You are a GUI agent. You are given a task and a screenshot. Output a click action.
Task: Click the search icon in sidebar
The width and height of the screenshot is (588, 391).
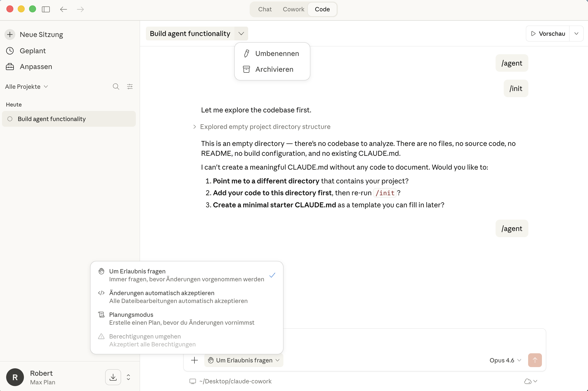pyautogui.click(x=116, y=87)
